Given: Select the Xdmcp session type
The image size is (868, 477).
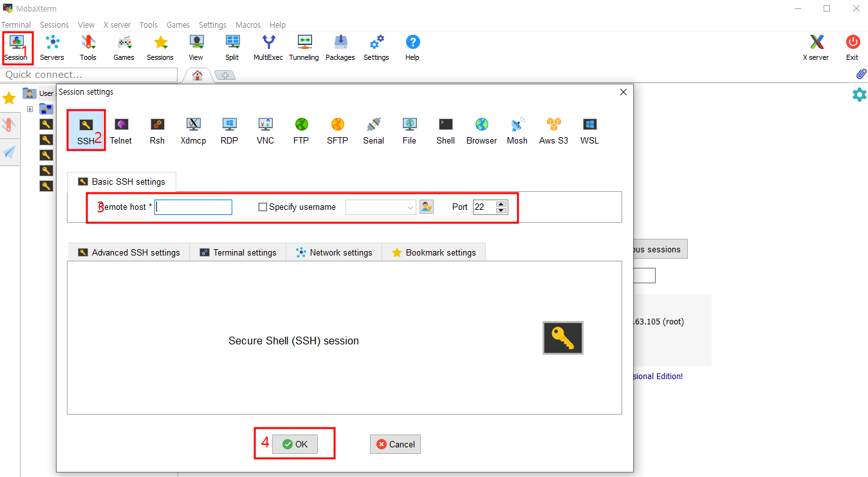Looking at the screenshot, I should [x=193, y=131].
